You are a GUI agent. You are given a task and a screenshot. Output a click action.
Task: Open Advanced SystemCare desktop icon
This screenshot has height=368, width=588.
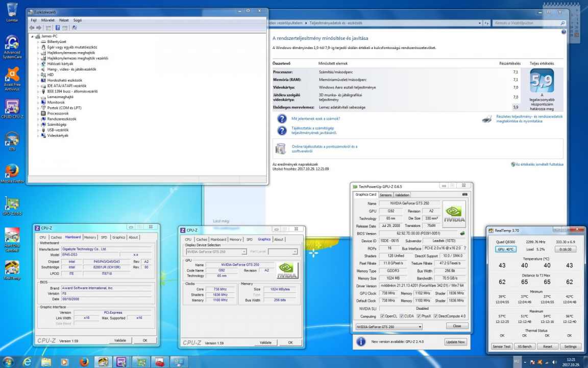[12, 47]
